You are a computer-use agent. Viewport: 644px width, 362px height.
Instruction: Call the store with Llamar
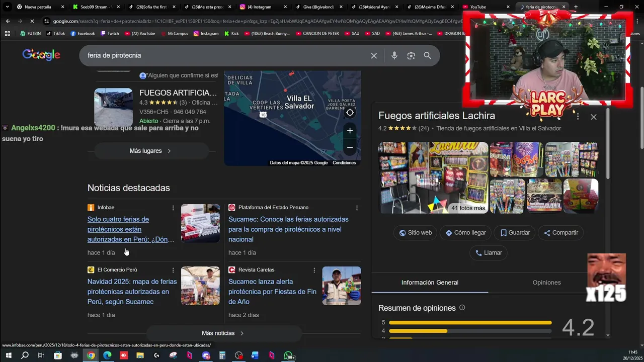tap(489, 253)
